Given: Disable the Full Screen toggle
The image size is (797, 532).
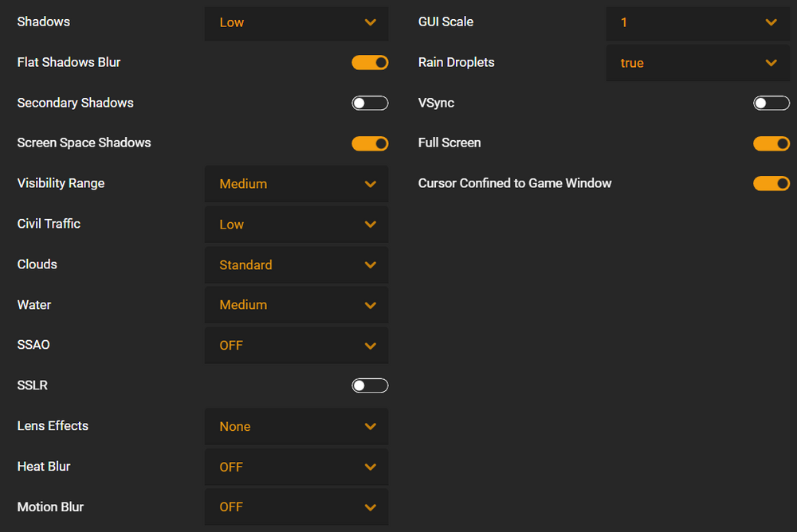Looking at the screenshot, I should point(771,143).
